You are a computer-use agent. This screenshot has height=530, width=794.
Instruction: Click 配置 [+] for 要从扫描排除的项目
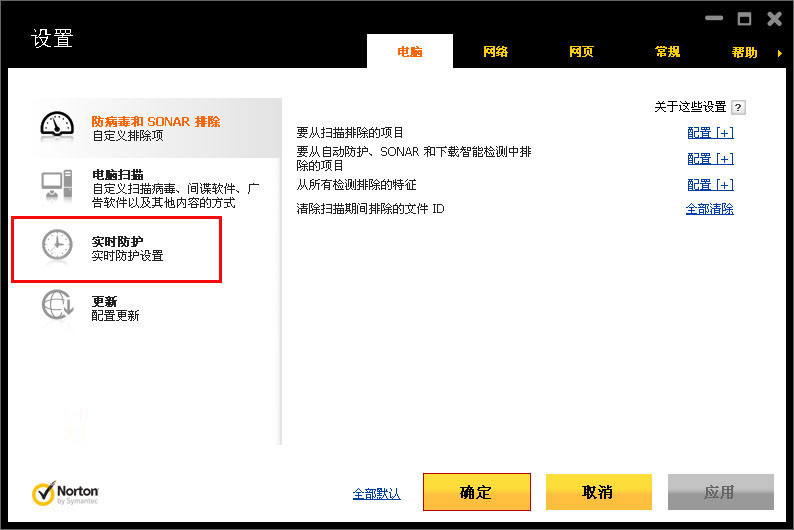710,133
